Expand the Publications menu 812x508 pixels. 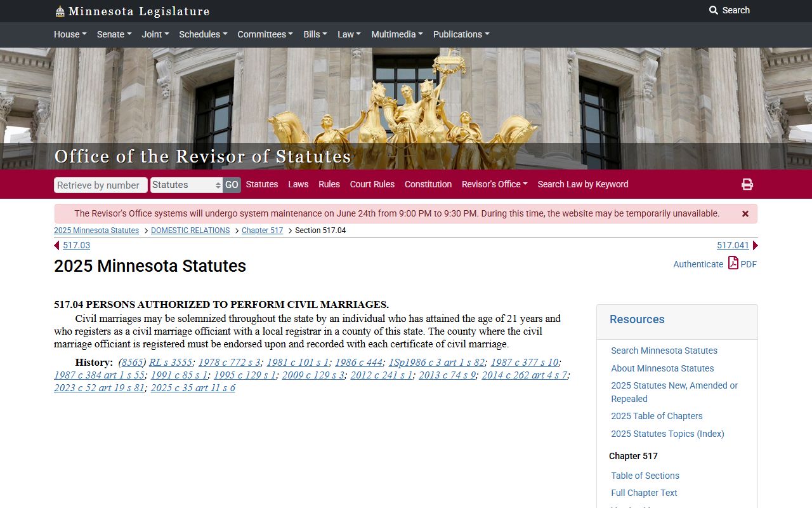point(461,34)
